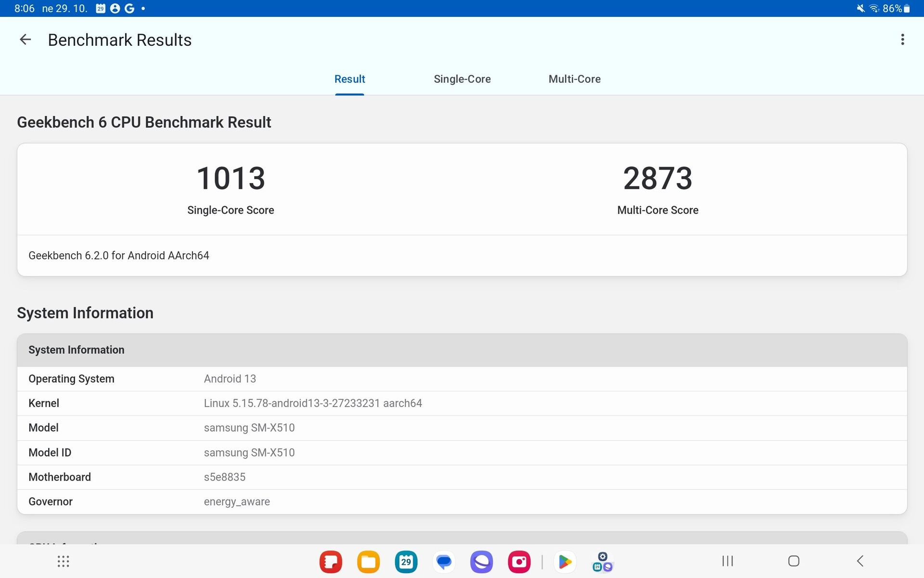This screenshot has height=578, width=924.
Task: Tap the 1013 Single-Core Score
Action: pos(231,179)
